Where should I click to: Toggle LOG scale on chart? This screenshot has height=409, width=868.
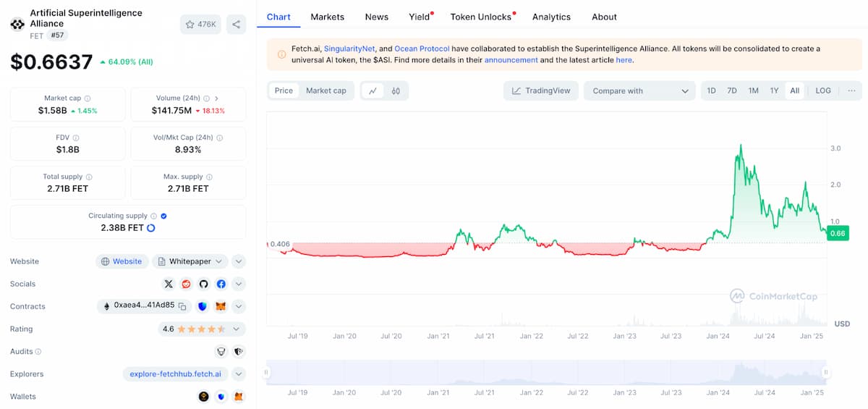pos(823,90)
